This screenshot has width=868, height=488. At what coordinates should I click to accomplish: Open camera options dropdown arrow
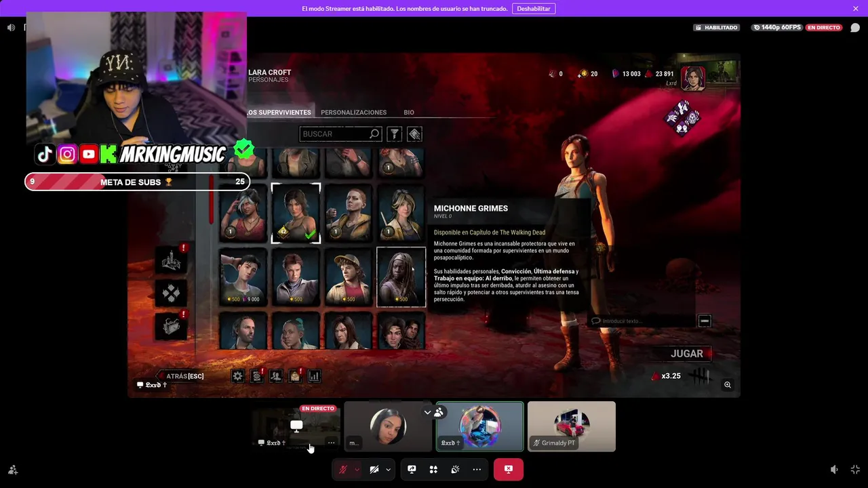388,470
